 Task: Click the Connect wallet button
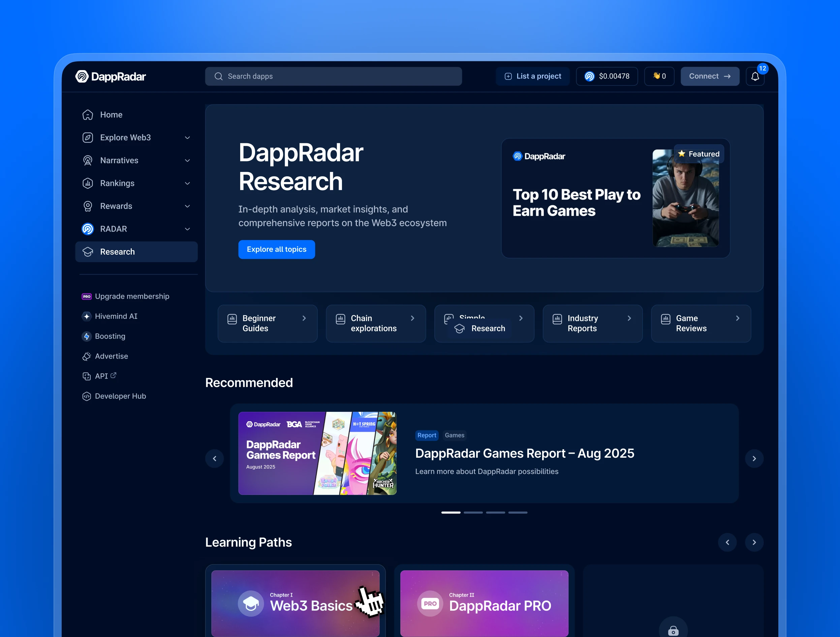click(x=709, y=77)
